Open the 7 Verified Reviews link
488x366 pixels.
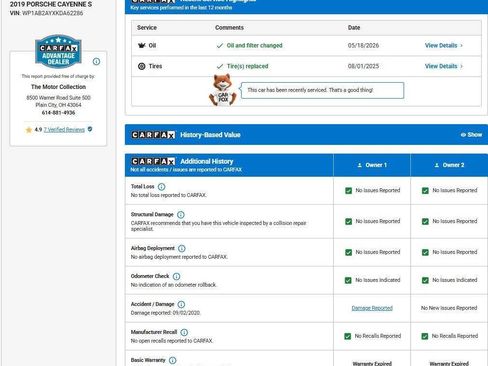64,130
